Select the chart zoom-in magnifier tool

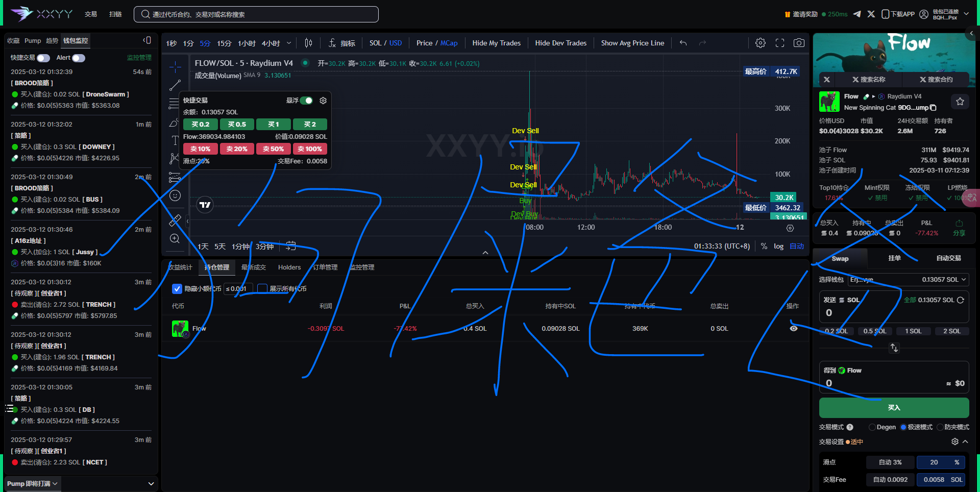coord(175,239)
